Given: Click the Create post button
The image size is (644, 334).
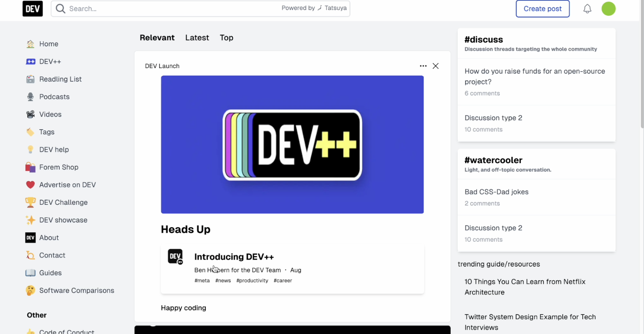Looking at the screenshot, I should 542,9.
